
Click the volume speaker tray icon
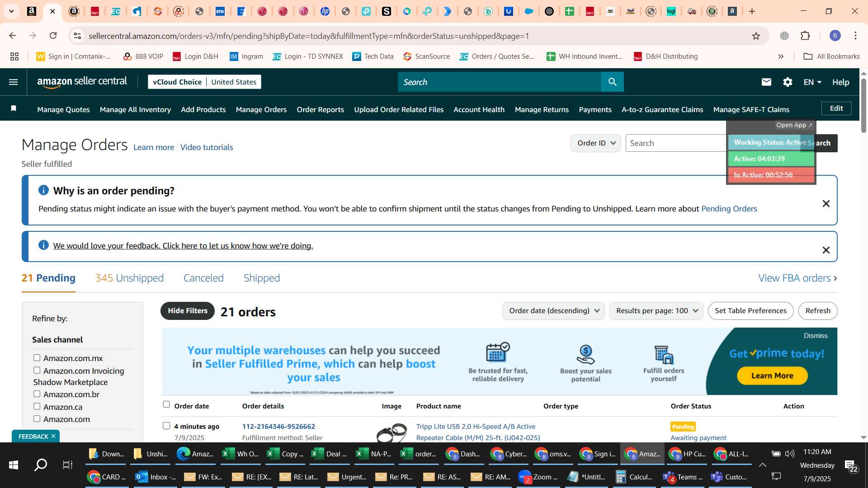click(x=790, y=454)
